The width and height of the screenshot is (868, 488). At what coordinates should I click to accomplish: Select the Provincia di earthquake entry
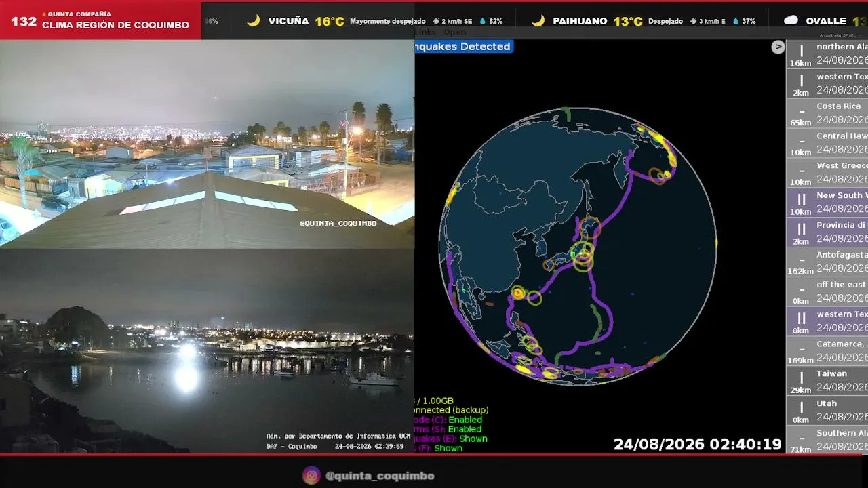(x=827, y=233)
